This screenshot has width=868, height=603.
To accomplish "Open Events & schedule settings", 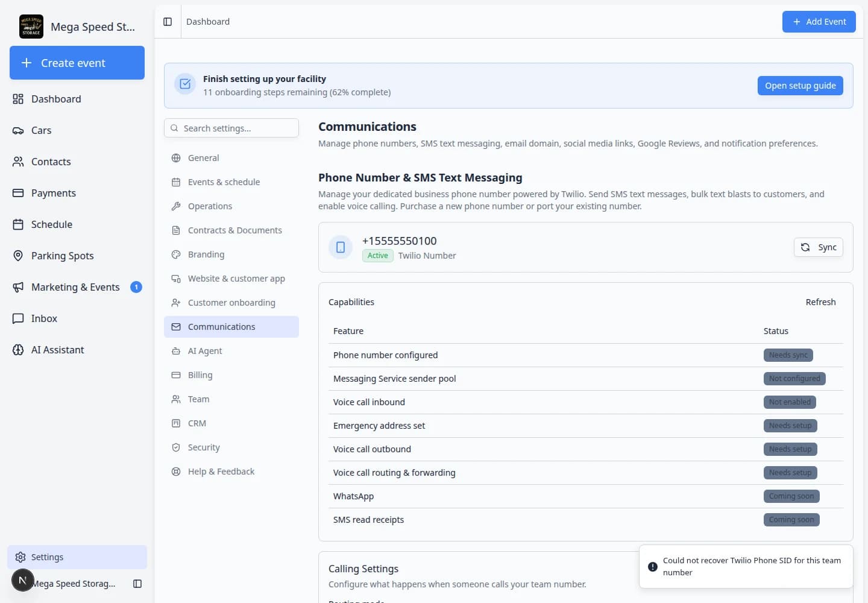I will click(231, 182).
